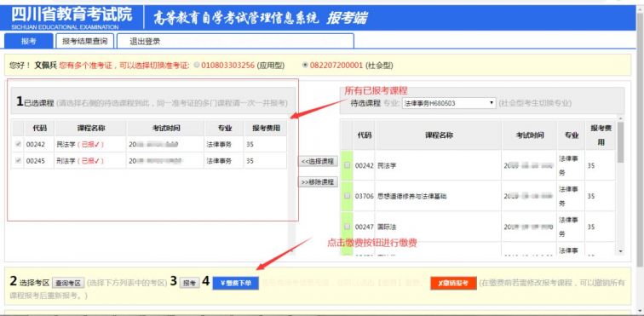Click code 00245 in 已选课程 table
Image resolution: width=644 pixels, height=316 pixels.
[x=36, y=161]
